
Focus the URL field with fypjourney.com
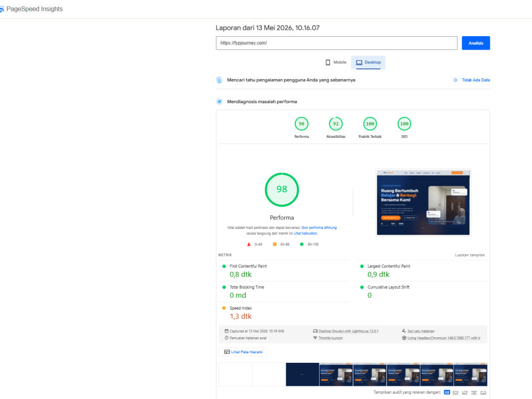336,43
